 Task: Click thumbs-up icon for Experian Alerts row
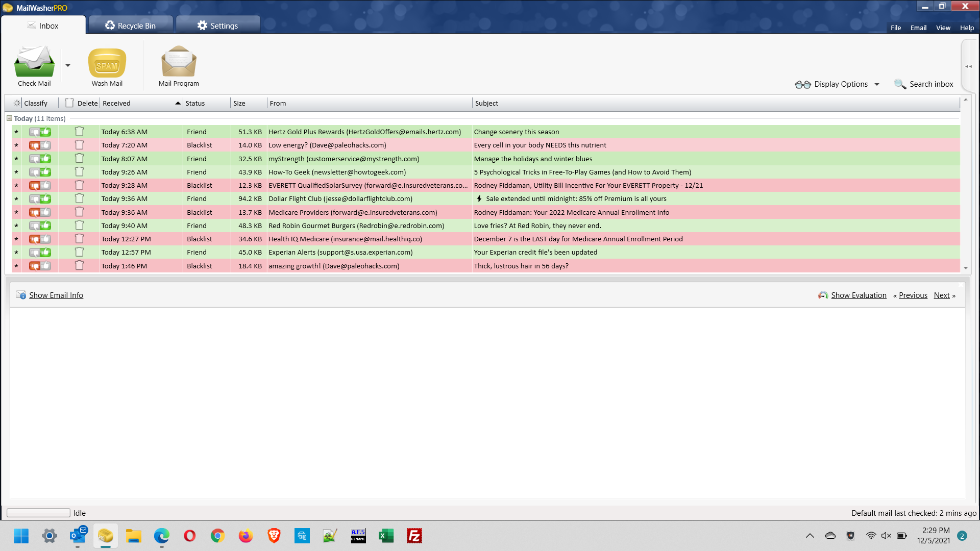point(46,252)
